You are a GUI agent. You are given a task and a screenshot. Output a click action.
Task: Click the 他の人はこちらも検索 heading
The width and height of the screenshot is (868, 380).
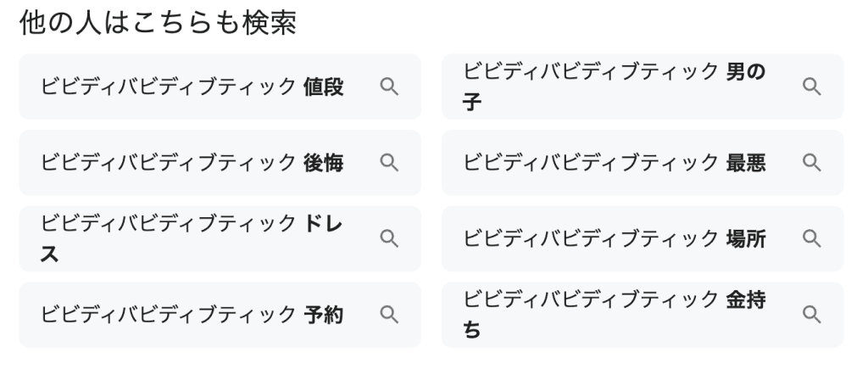(158, 24)
